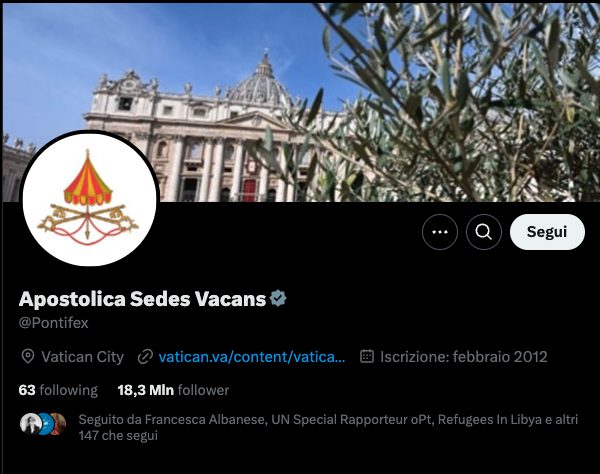View the 63 following list
Image resolution: width=600 pixels, height=474 pixels.
[58, 390]
